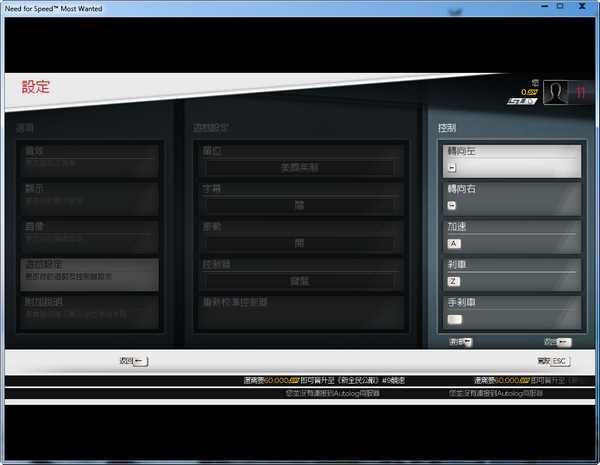Image resolution: width=600 pixels, height=465 pixels.
Task: Toggle the vibration on/off option
Action: pyautogui.click(x=300, y=243)
